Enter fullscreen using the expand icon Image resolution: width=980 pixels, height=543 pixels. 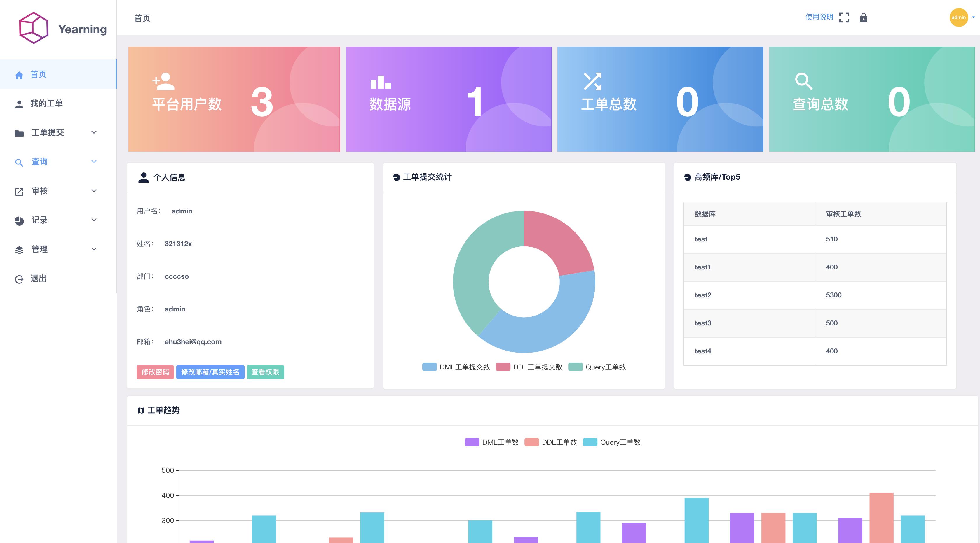pos(845,17)
